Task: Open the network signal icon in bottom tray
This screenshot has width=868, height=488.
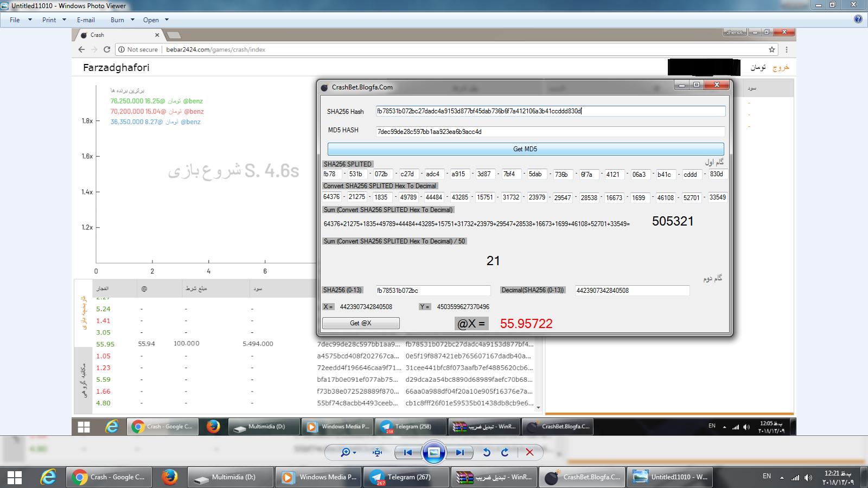Action: coord(795,478)
